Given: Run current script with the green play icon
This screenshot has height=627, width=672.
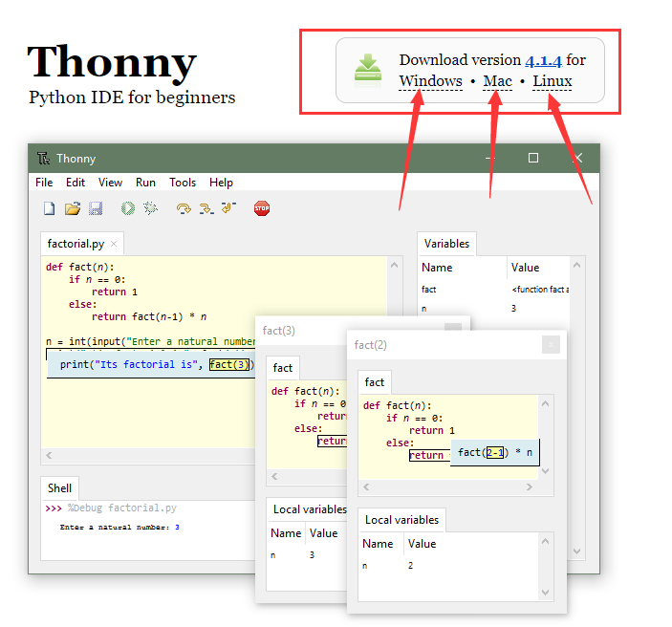Looking at the screenshot, I should click(x=128, y=208).
